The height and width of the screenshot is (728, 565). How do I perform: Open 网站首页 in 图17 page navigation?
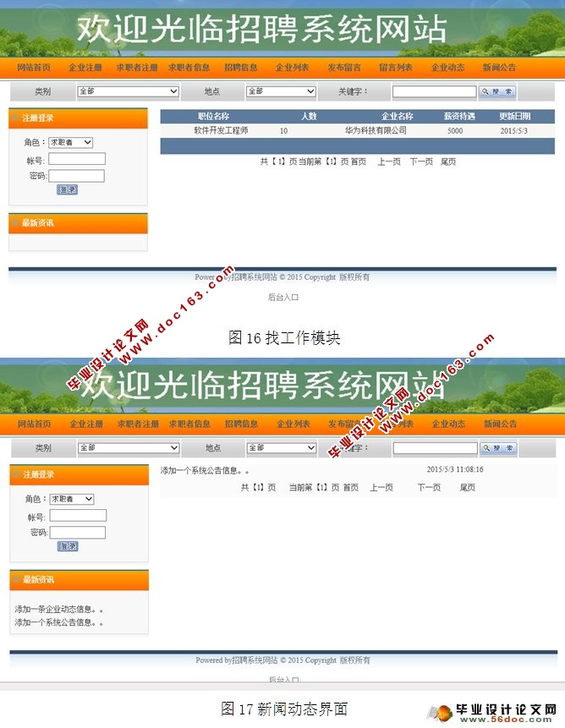(35, 424)
